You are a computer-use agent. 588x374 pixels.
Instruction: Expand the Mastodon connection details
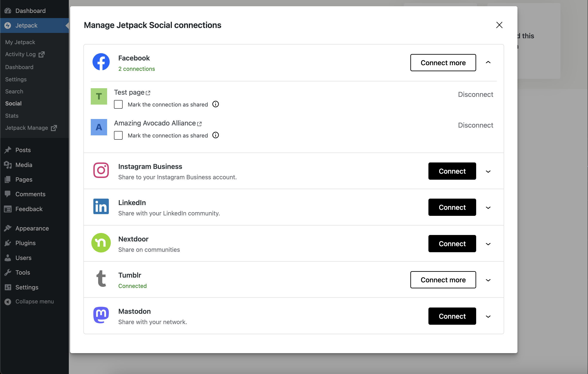tap(488, 316)
